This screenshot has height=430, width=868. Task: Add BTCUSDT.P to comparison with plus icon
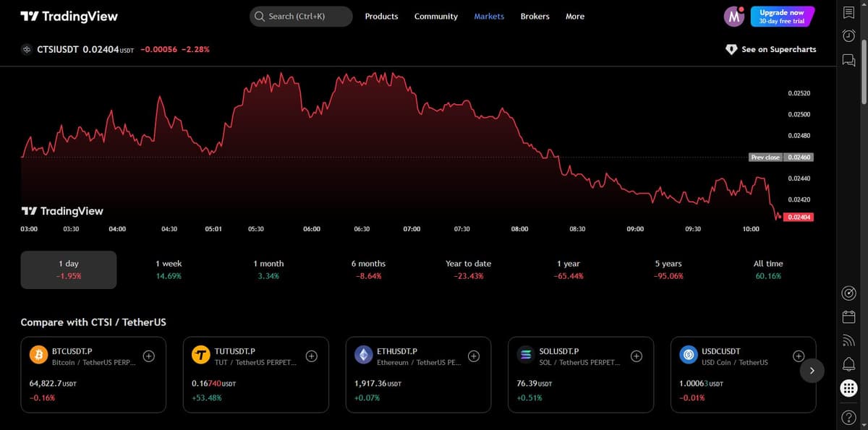click(148, 356)
